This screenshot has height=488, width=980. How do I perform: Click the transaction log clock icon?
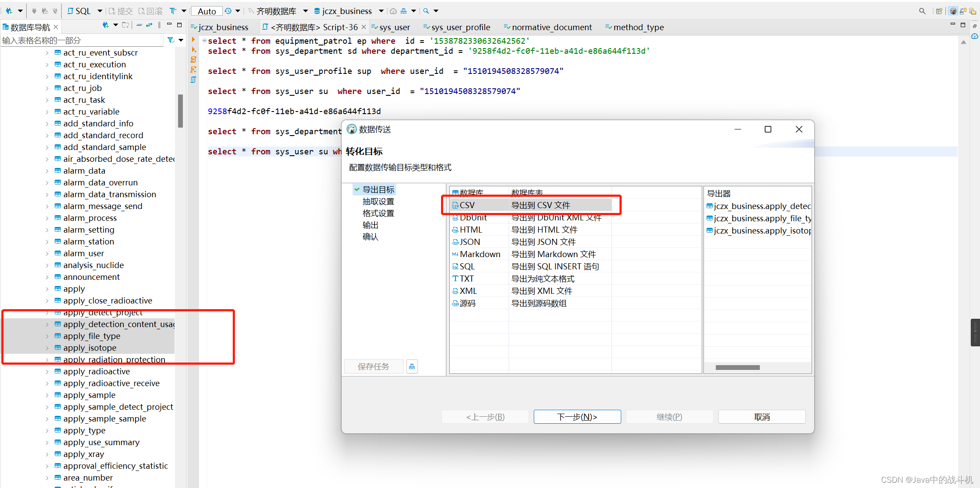(228, 11)
